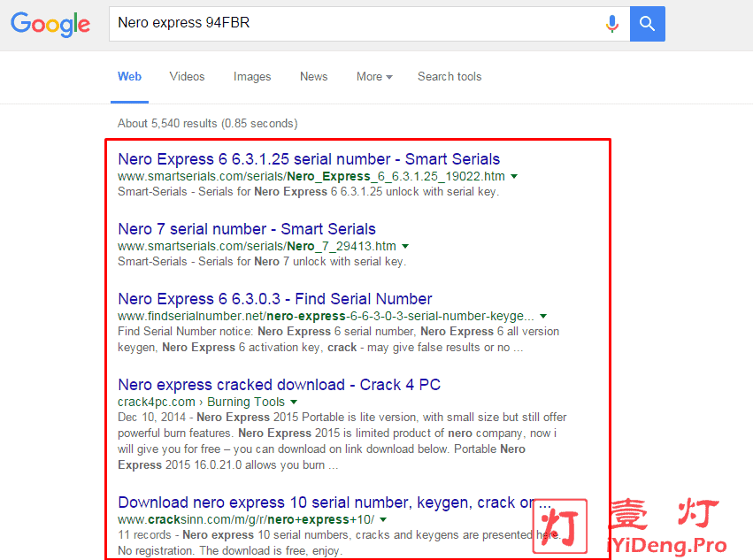This screenshot has width=753, height=560.
Task: Click the www.smartserials.com Nero_Express_6 URL text
Action: [311, 176]
